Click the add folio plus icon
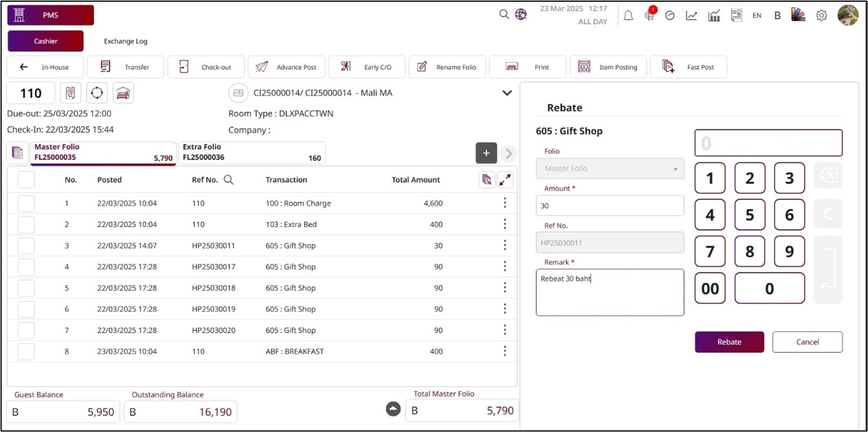This screenshot has height=432, width=868. tap(486, 153)
